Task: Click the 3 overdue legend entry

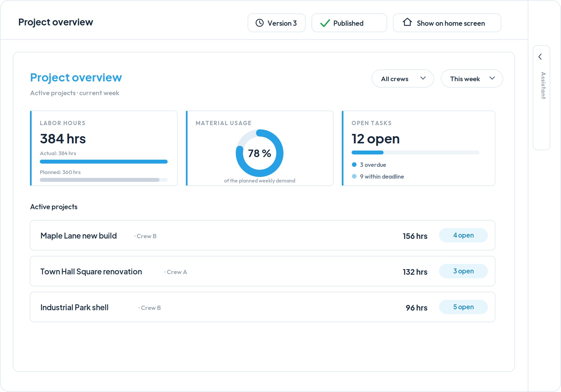Action: point(369,165)
